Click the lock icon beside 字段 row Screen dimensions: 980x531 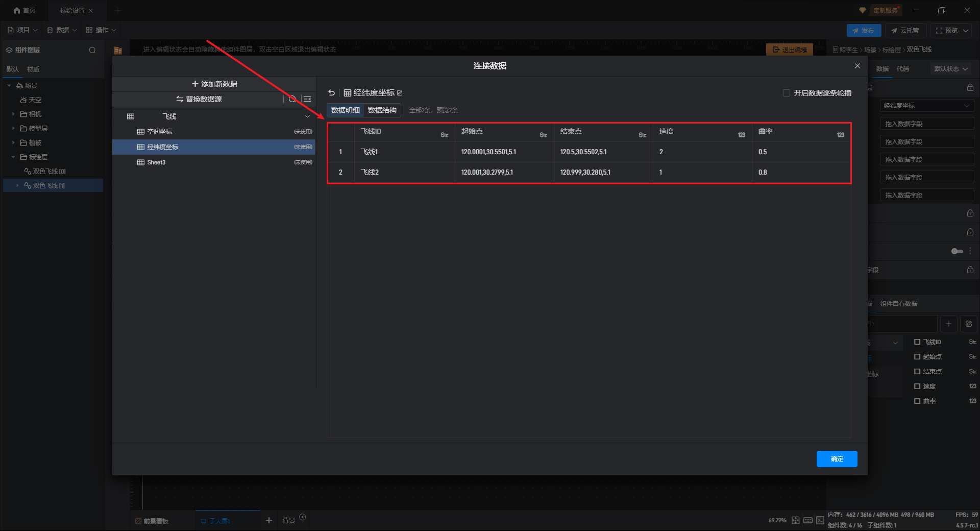970,270
